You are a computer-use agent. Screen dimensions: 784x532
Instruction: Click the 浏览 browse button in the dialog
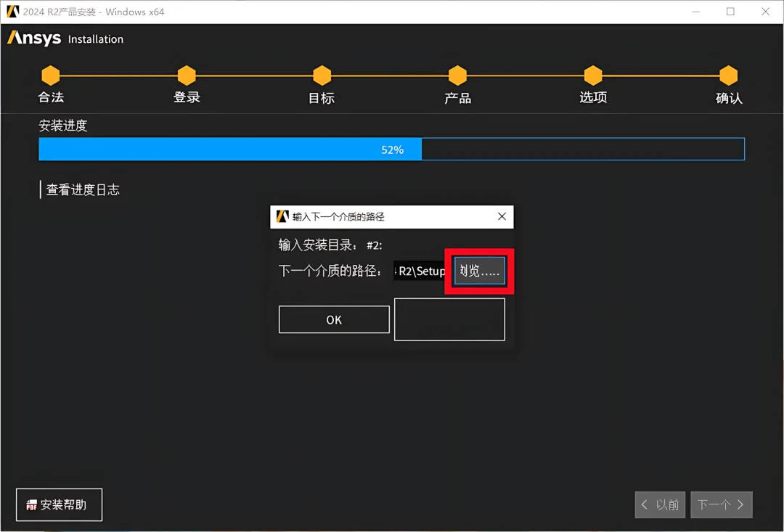(x=480, y=271)
